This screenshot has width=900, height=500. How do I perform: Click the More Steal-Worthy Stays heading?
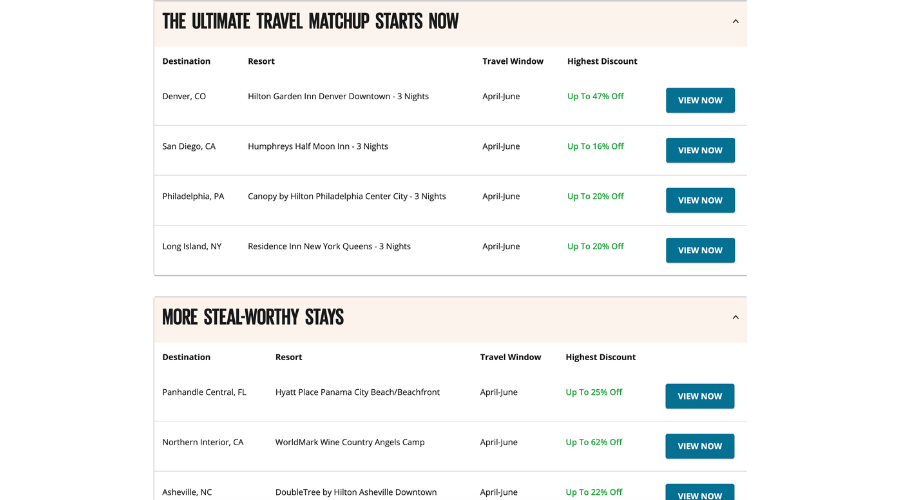coord(253,317)
